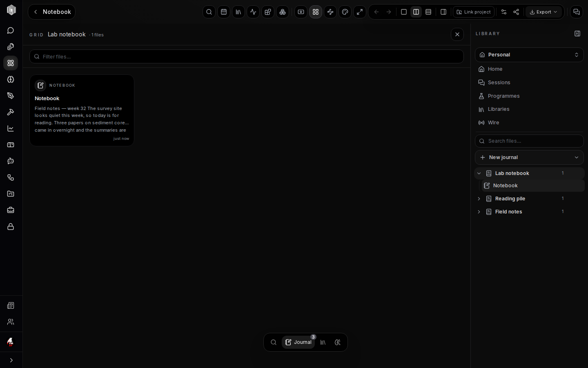The height and width of the screenshot is (368, 588).
Task: Click the Link project button
Action: click(x=474, y=12)
